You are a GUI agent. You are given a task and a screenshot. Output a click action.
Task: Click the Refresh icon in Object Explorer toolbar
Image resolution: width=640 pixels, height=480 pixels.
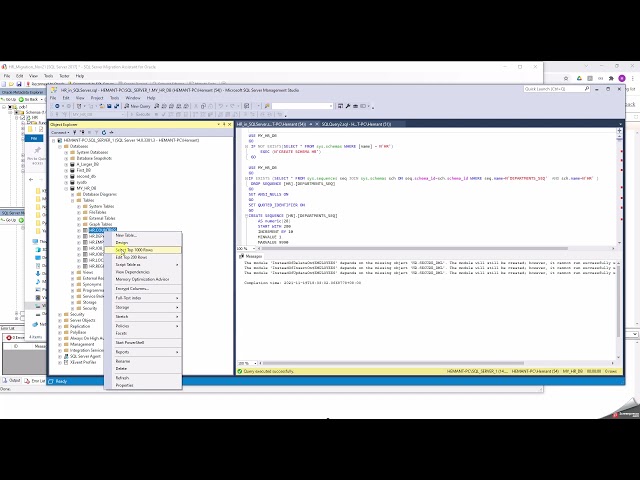(104, 132)
